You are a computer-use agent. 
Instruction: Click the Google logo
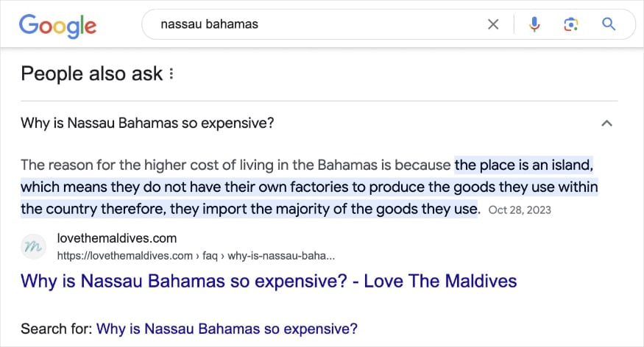(57, 26)
